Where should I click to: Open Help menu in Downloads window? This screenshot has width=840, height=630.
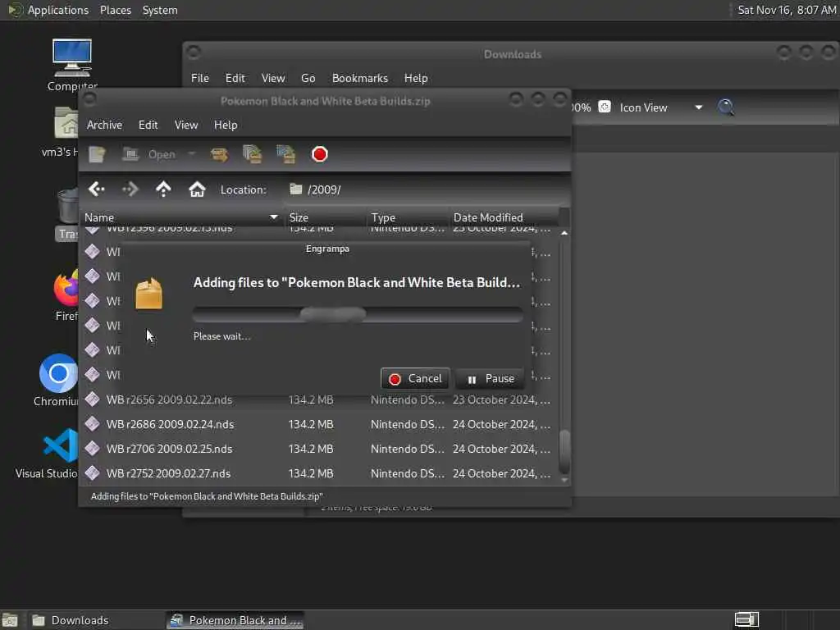[416, 78]
